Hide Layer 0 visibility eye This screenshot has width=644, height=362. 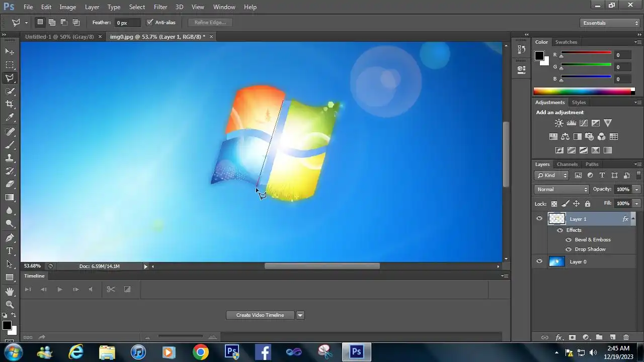click(x=539, y=261)
